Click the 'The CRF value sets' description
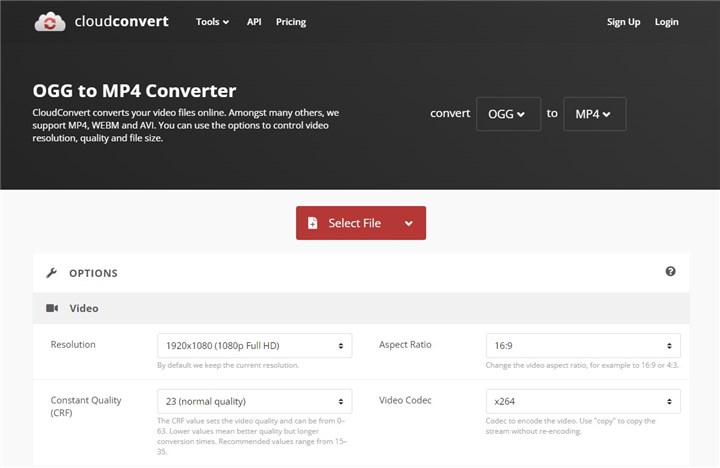Image resolution: width=720 pixels, height=468 pixels. pos(252,436)
